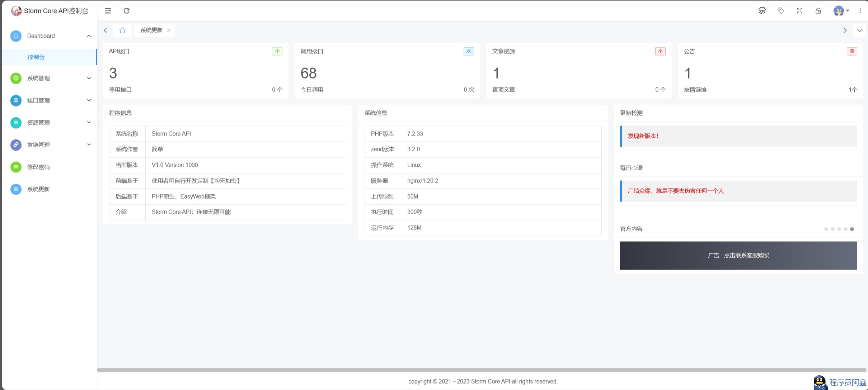Open the more options three-dot menu

coord(860,11)
